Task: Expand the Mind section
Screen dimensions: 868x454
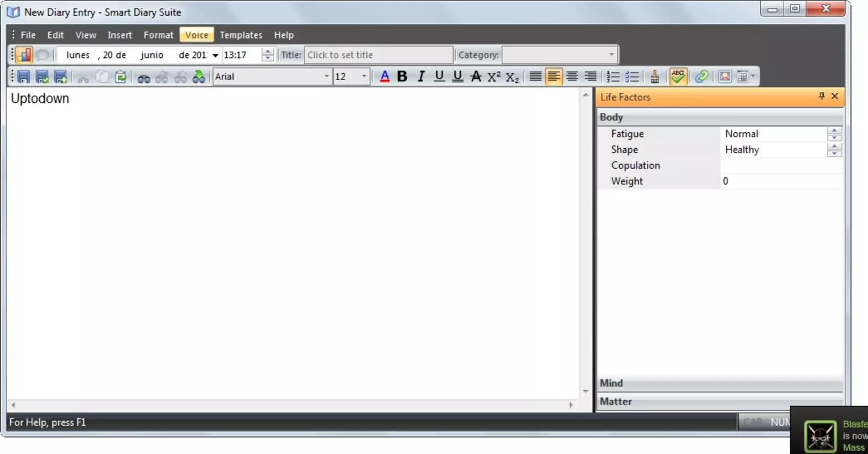Action: tap(720, 384)
